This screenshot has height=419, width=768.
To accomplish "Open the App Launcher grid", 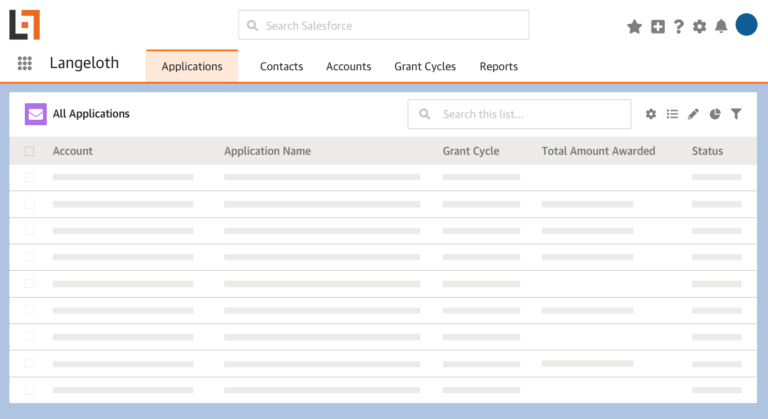I will (x=24, y=63).
